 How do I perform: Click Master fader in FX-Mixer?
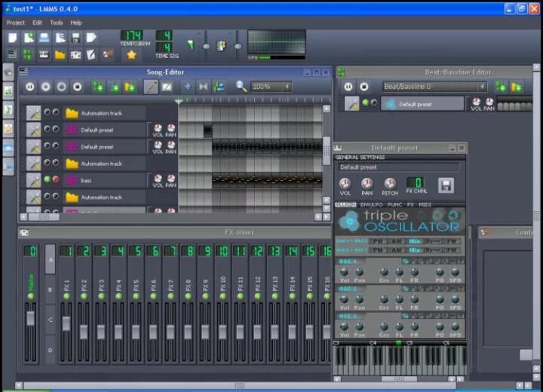[30, 318]
